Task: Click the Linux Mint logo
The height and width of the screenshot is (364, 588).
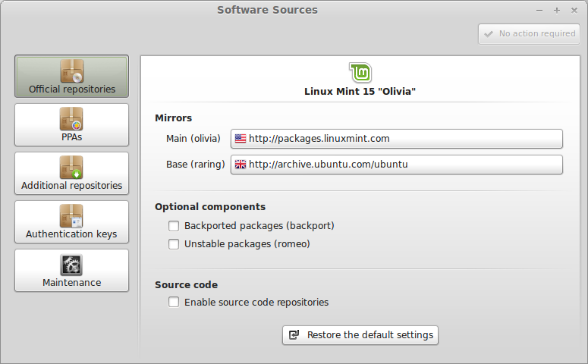Action: 360,72
